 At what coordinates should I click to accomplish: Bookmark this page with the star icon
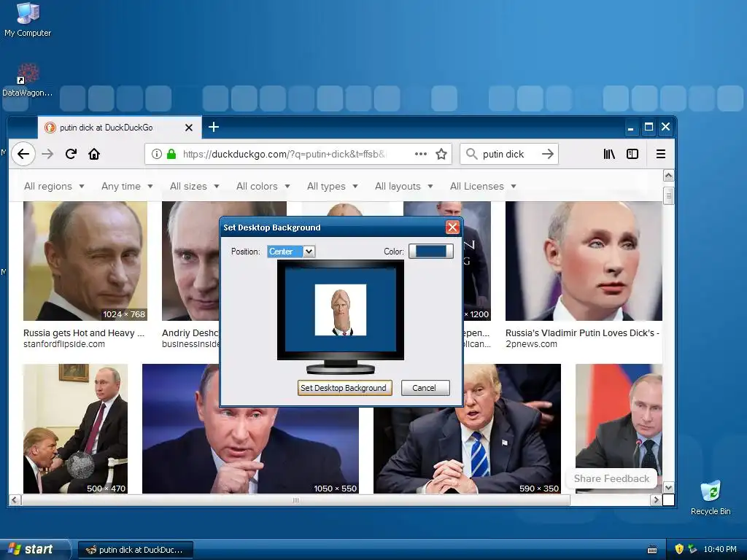tap(441, 154)
